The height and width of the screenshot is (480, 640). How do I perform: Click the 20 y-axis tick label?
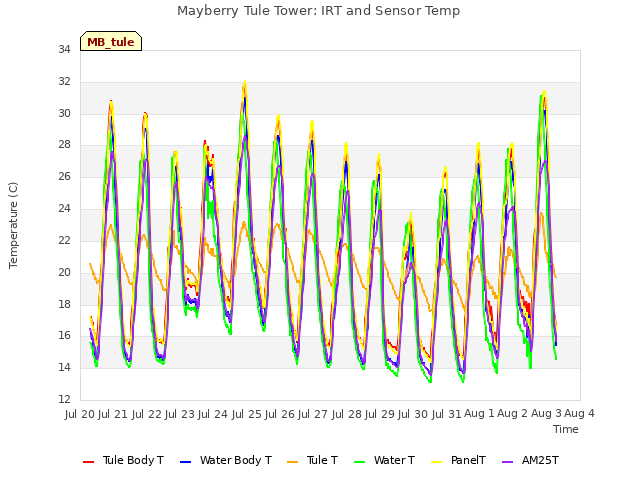[x=64, y=272]
